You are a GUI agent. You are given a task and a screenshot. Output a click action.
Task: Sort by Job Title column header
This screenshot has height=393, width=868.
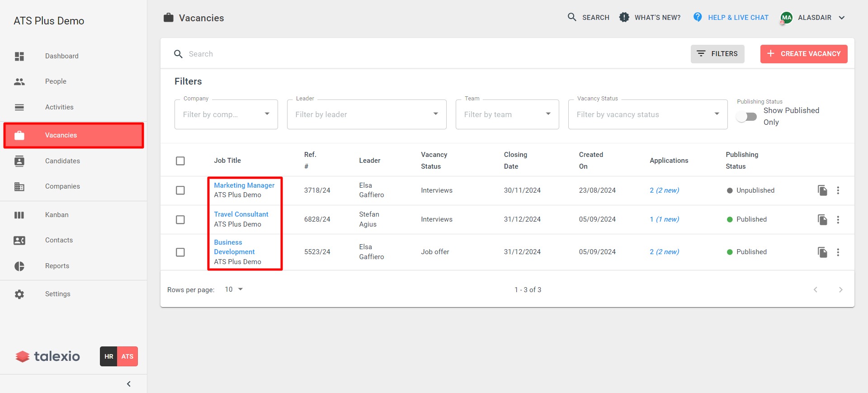tap(227, 161)
